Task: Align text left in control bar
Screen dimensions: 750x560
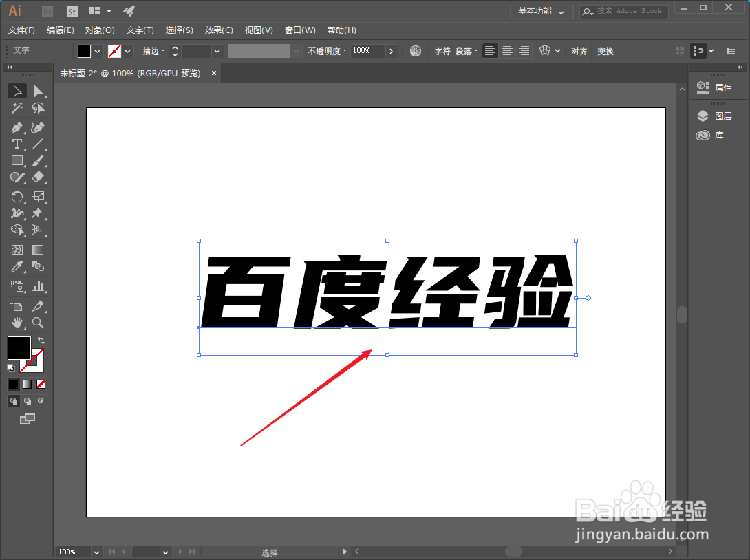Action: [x=490, y=51]
